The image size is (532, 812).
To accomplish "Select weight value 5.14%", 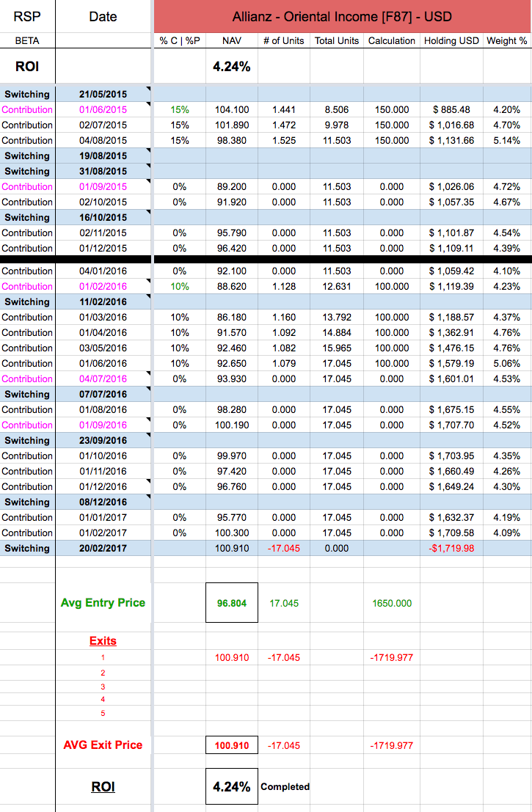I will point(506,140).
